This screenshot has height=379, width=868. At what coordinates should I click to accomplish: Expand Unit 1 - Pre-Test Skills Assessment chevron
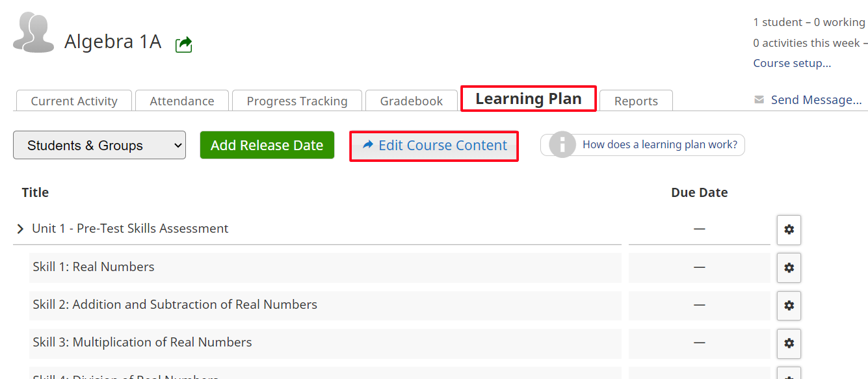pyautogui.click(x=20, y=229)
